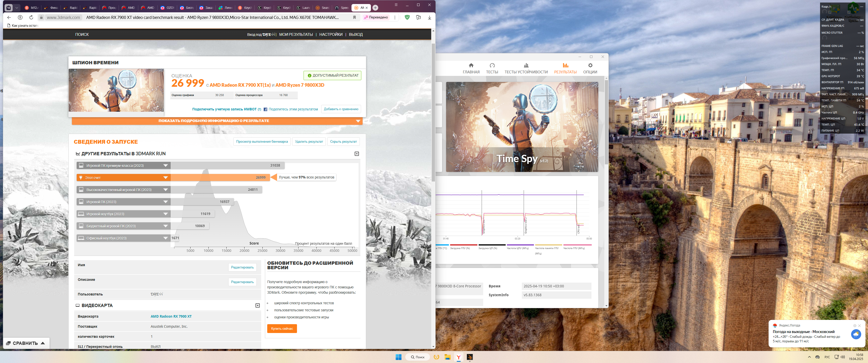Screen dimensions: 868x363
Task: Collapse Другие результаты section toggle
Action: click(x=357, y=154)
